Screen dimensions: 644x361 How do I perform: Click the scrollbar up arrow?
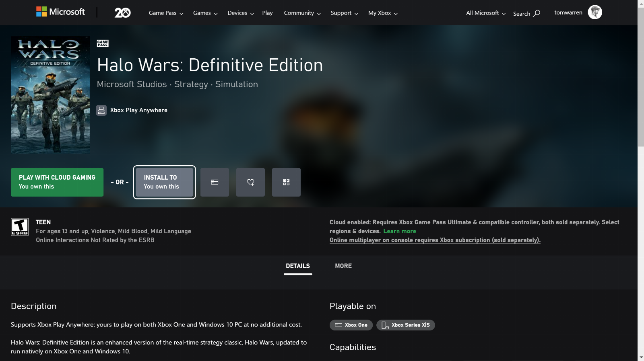click(641, 3)
